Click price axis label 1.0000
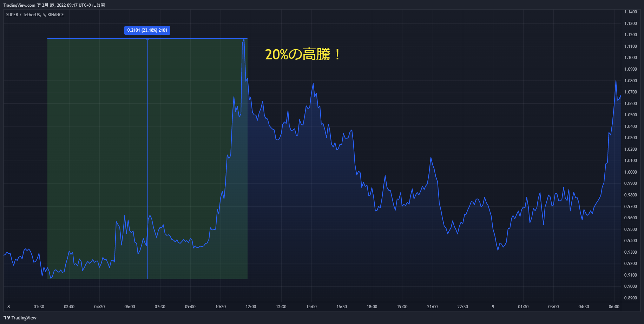Image resolution: width=644 pixels, height=324 pixels. pyautogui.click(x=631, y=172)
